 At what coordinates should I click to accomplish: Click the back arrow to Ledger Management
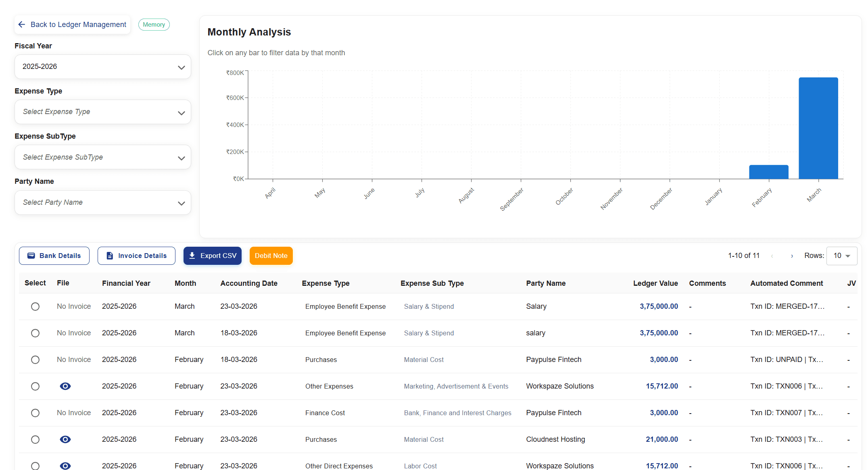pyautogui.click(x=22, y=25)
